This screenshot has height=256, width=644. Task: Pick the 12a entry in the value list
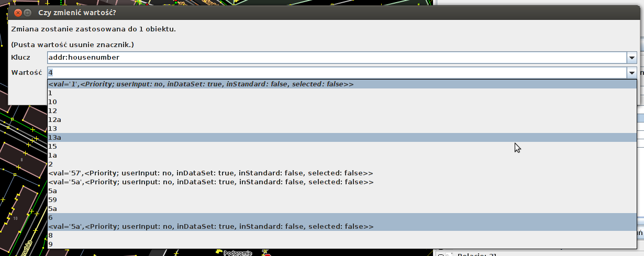tap(55, 119)
